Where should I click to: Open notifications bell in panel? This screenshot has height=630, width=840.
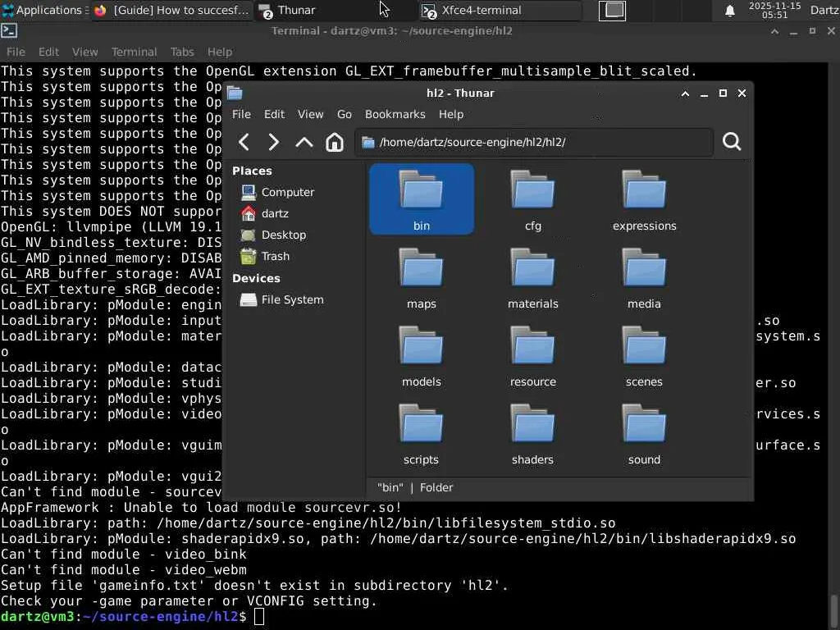coord(729,10)
